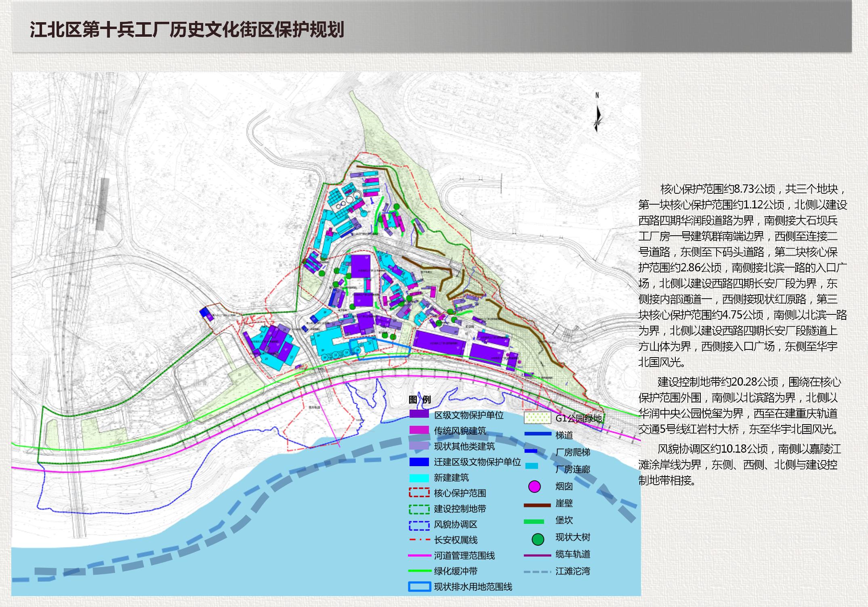Click the cyan 新建建筑 color swatch
This screenshot has height=607, width=868.
pyautogui.click(x=419, y=478)
